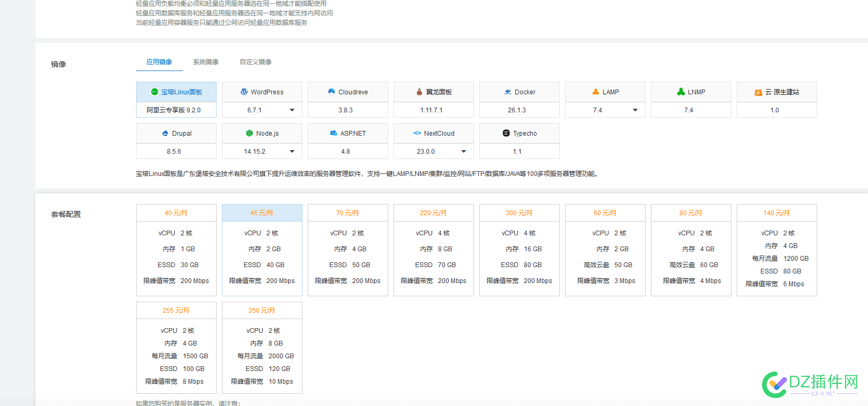This screenshot has height=406, width=868.
Task: Click the 内存 16 GB value
Action: pyautogui.click(x=533, y=249)
